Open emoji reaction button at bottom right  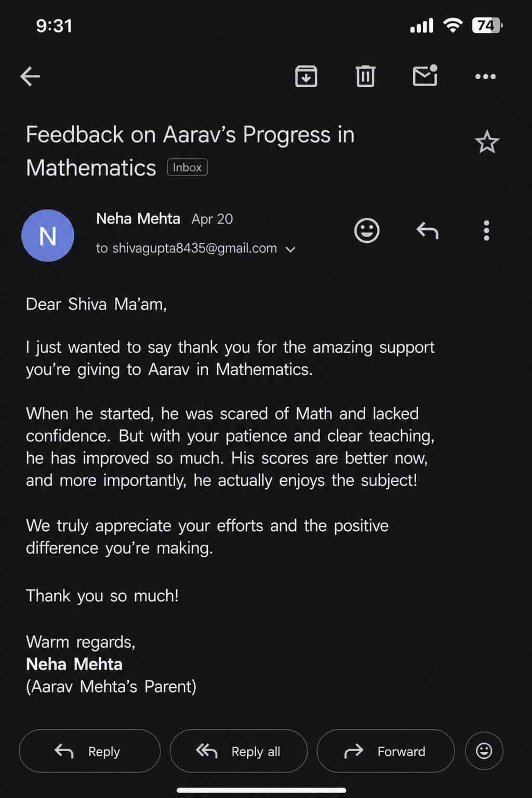click(x=484, y=751)
